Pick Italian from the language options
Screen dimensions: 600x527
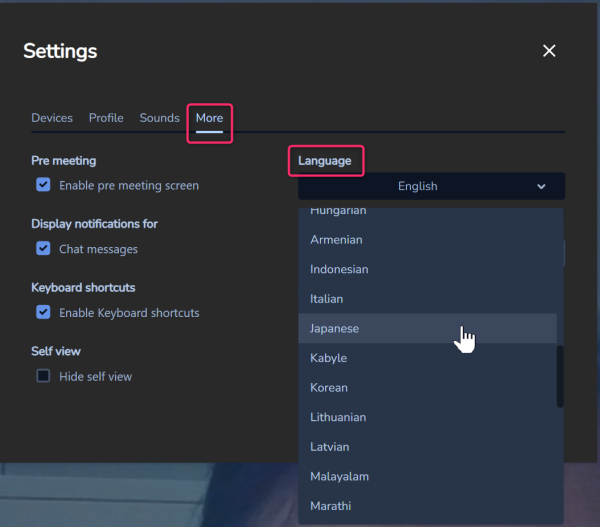tap(326, 299)
